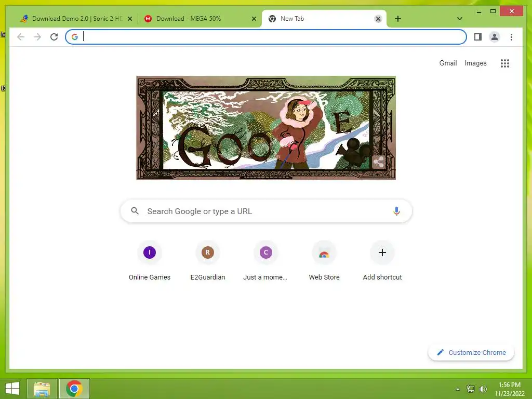This screenshot has width=532, height=399.
Task: Minimize the Chrome window
Action: (x=478, y=12)
